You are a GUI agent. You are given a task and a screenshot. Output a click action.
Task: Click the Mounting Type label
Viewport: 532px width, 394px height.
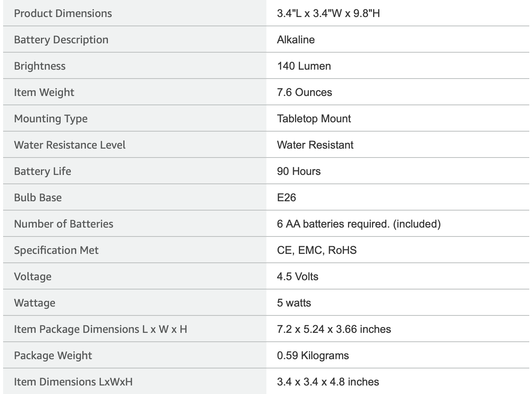(51, 119)
